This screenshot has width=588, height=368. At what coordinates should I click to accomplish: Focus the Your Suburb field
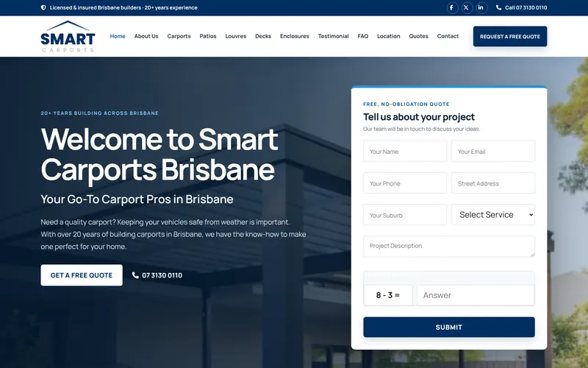point(405,215)
